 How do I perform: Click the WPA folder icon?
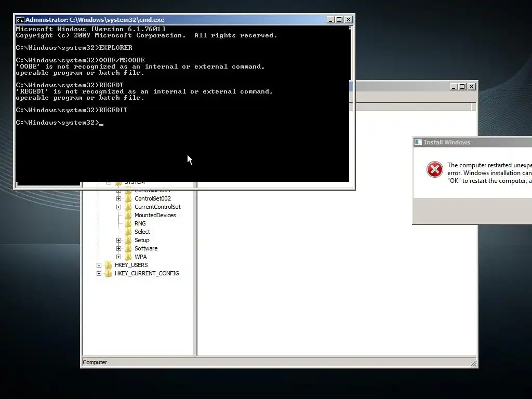(128, 257)
